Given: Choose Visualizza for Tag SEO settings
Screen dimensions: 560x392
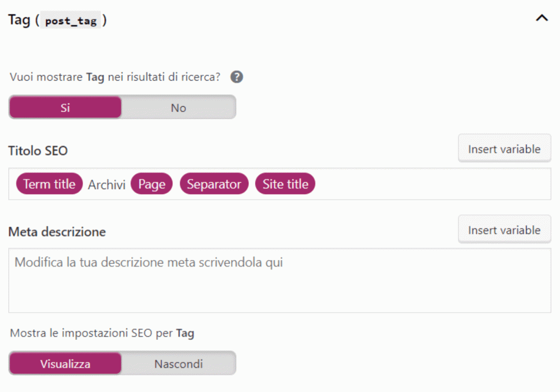Looking at the screenshot, I should [x=65, y=363].
